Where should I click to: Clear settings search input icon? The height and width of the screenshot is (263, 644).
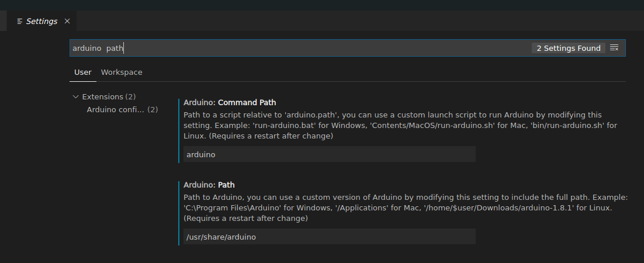click(614, 48)
